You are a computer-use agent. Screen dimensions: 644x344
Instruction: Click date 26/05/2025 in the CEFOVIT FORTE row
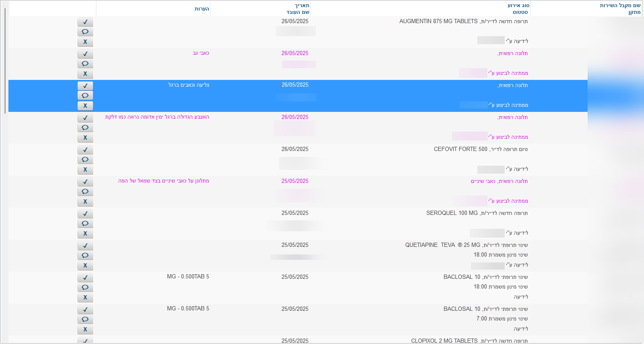(295, 149)
